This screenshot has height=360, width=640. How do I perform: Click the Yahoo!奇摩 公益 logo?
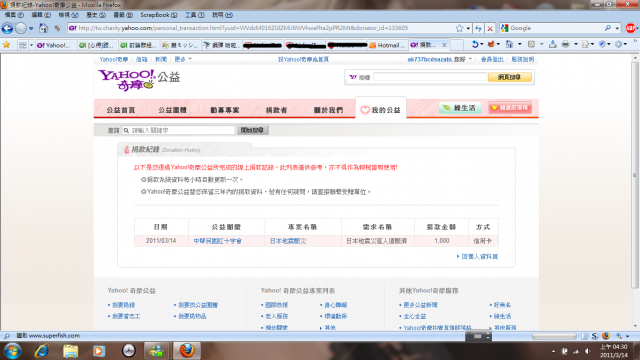point(139,80)
